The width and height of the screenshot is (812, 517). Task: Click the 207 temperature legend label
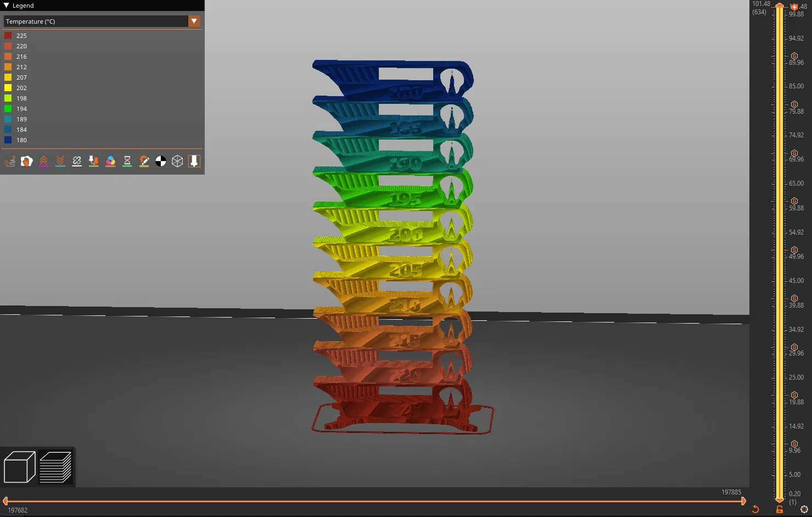tap(21, 77)
